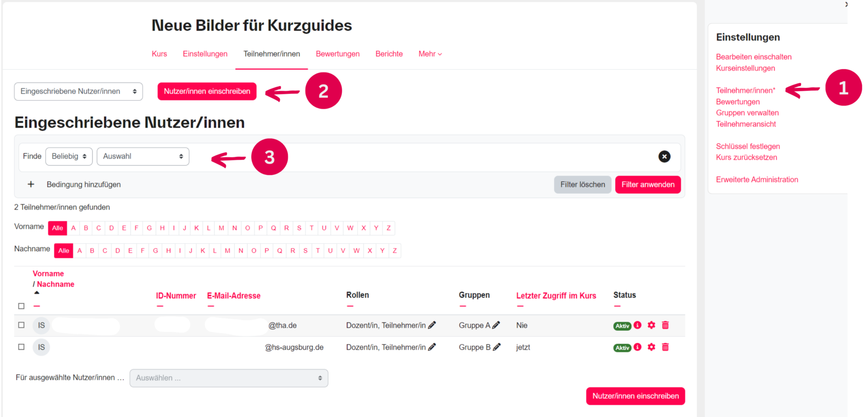Click the Filter anwenden button

(648, 185)
